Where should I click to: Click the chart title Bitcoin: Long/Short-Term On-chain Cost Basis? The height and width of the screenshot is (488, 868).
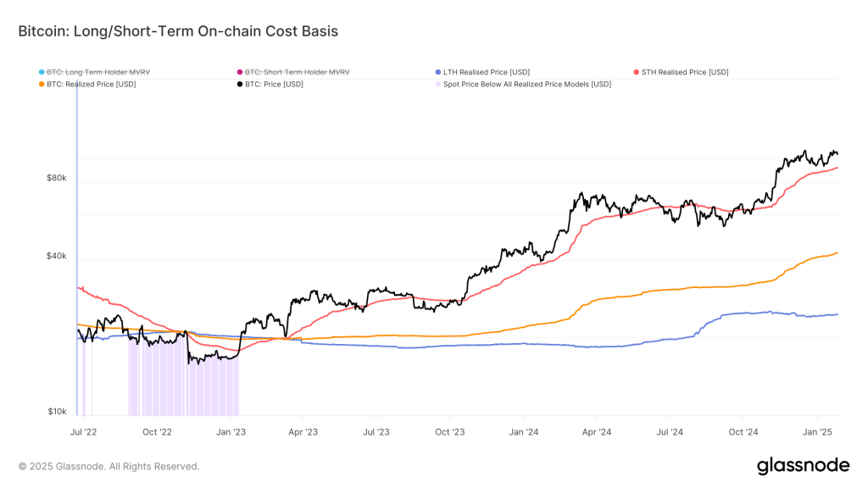[x=178, y=31]
